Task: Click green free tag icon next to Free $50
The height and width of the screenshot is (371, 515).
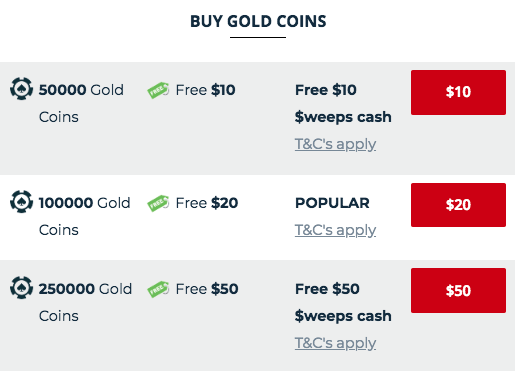Action: click(x=158, y=289)
